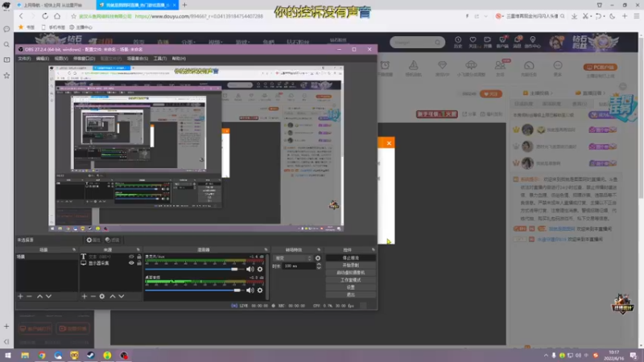
Task: Select the 场景 scene in scenes list
Action: (x=47, y=257)
